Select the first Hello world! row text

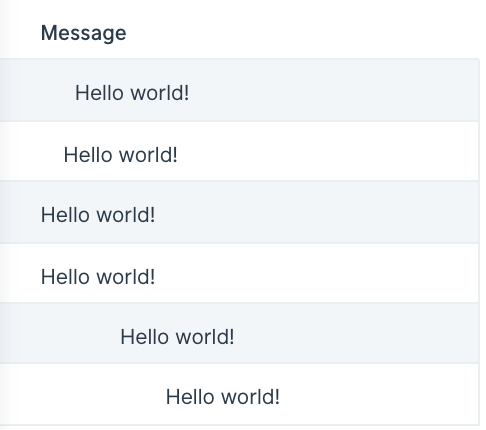click(x=132, y=93)
